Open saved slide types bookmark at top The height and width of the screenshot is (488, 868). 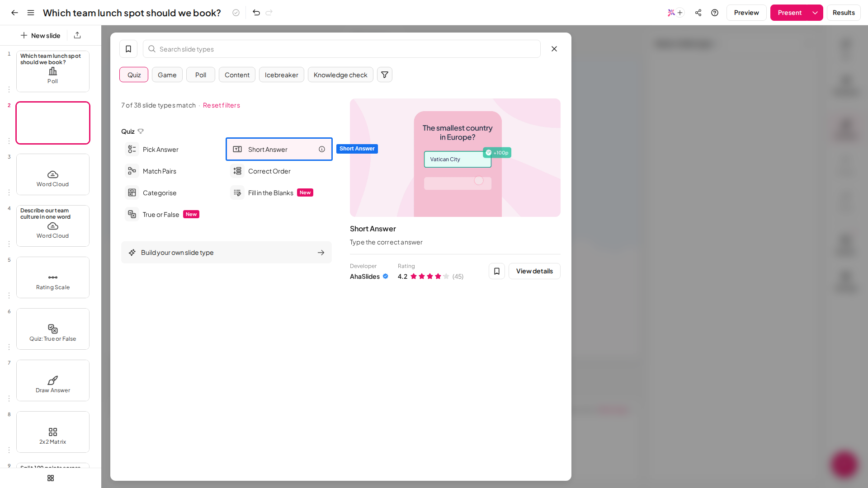(x=128, y=49)
